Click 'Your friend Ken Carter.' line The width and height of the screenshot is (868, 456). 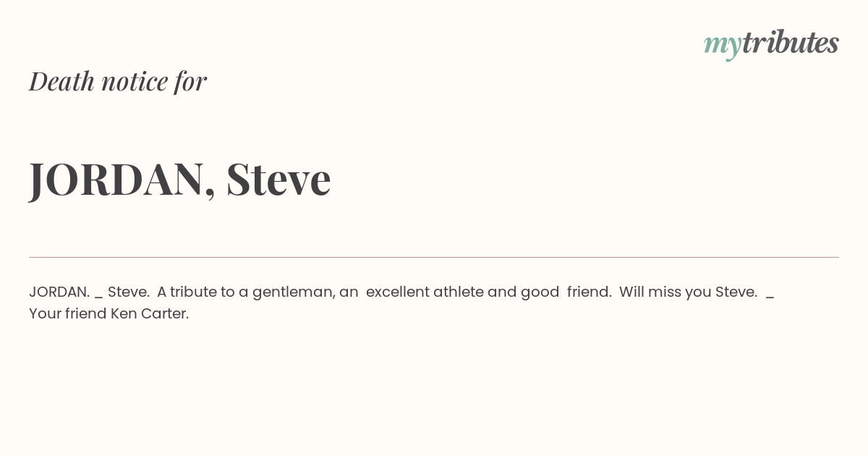coord(109,314)
